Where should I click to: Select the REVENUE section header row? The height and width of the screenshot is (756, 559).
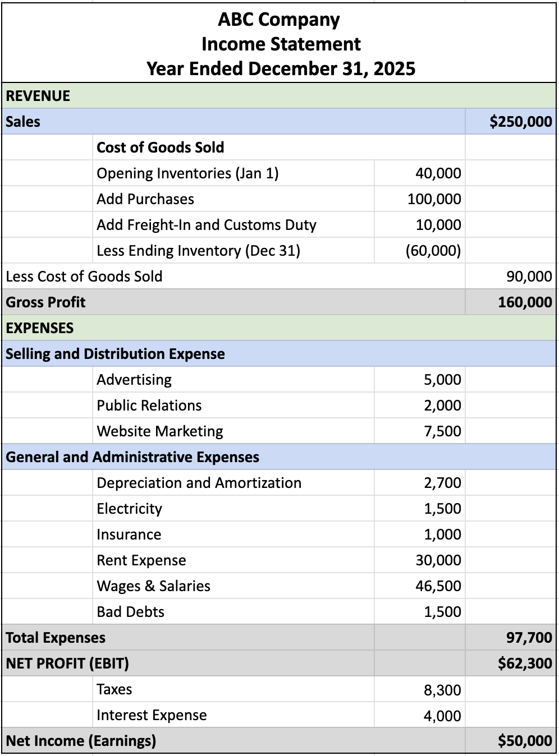point(279,96)
